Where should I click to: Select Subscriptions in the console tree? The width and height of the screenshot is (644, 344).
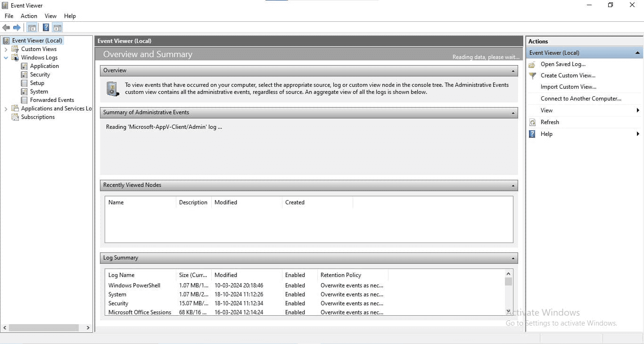[x=37, y=117]
